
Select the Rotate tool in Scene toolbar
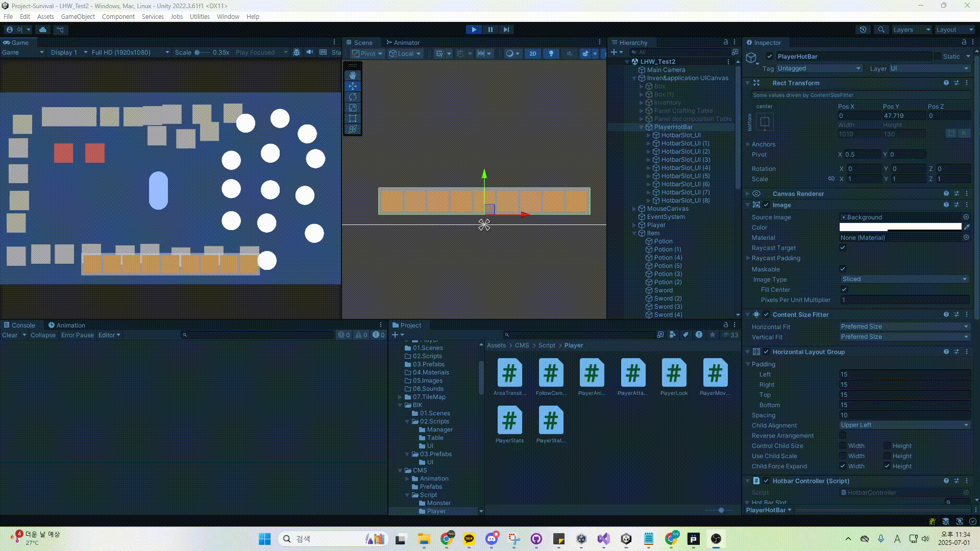point(352,97)
